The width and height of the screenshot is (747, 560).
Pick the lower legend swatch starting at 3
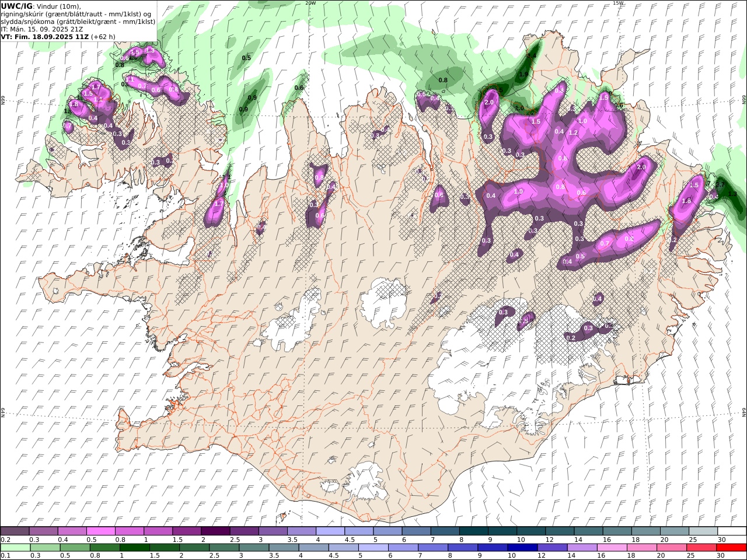(254, 547)
